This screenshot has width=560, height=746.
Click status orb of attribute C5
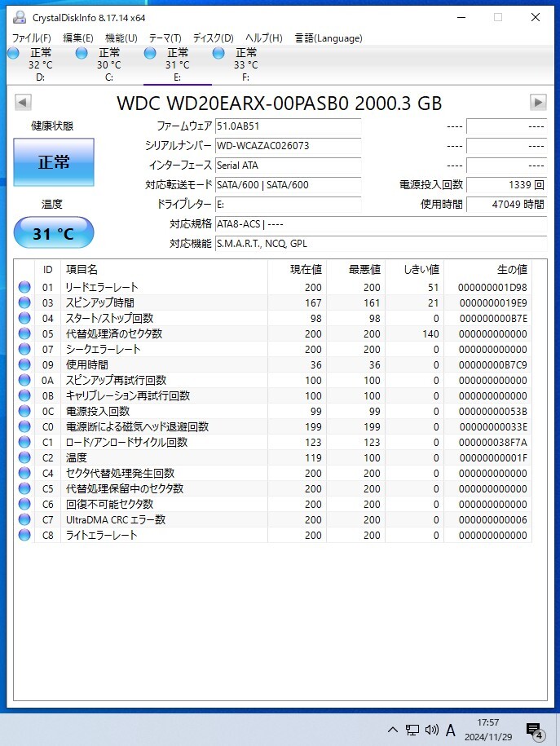click(x=24, y=488)
